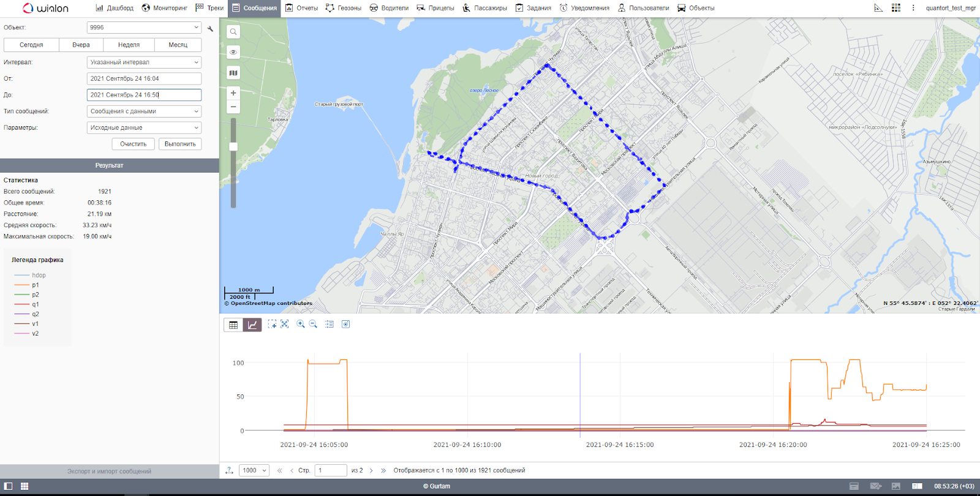Expand the Объект dropdown showing 9996
The width and height of the screenshot is (980, 496).
(144, 28)
